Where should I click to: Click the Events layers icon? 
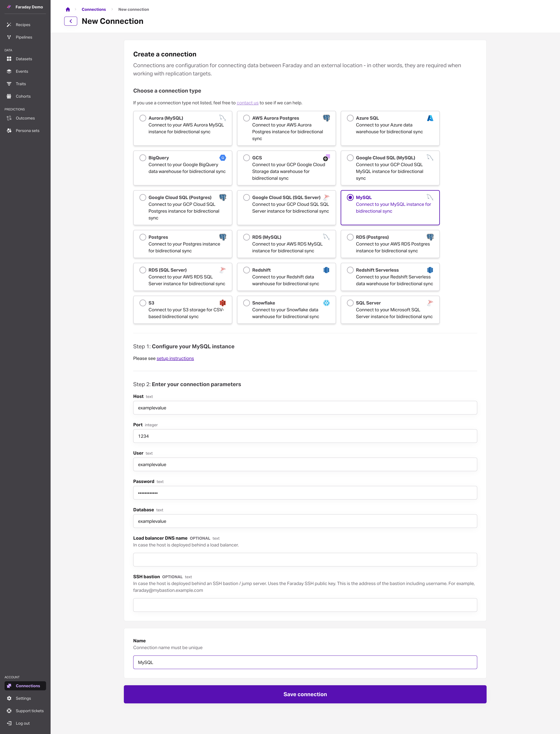(x=9, y=71)
